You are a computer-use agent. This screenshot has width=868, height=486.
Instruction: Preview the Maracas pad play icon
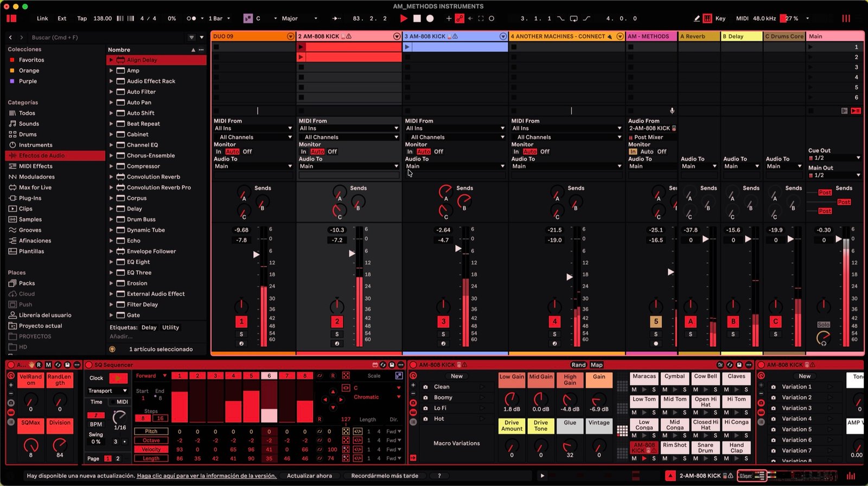click(644, 390)
